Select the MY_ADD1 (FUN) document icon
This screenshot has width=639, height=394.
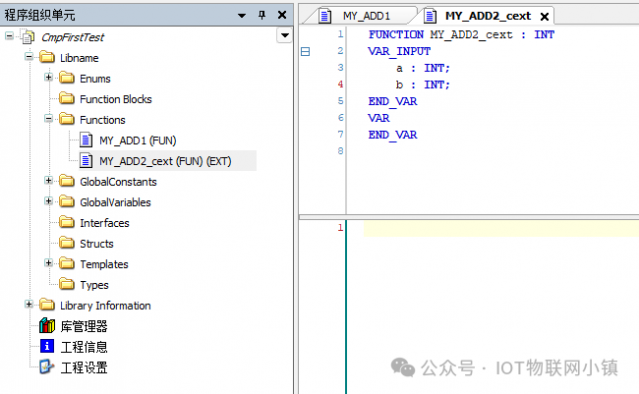pyautogui.click(x=86, y=140)
